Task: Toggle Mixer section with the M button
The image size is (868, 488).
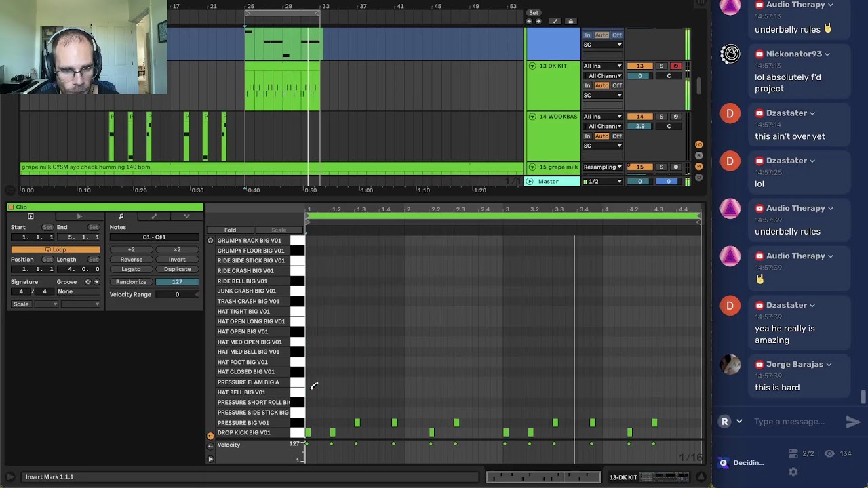Action: [698, 167]
